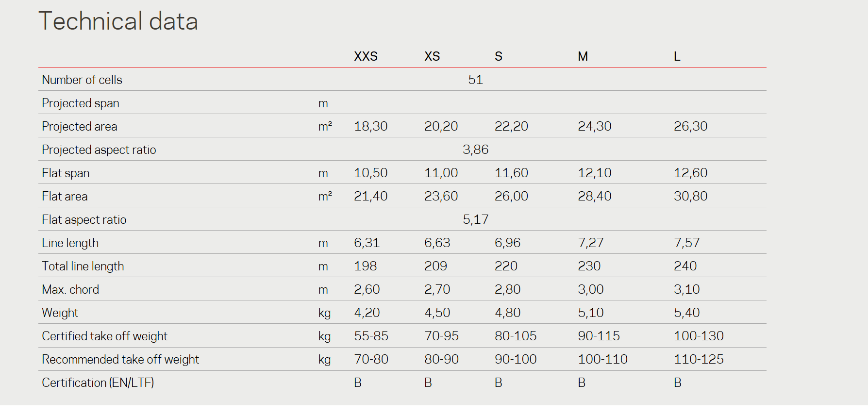This screenshot has height=416, width=868.
Task: Click the XXS certified take off weight 55-85
Action: click(371, 336)
